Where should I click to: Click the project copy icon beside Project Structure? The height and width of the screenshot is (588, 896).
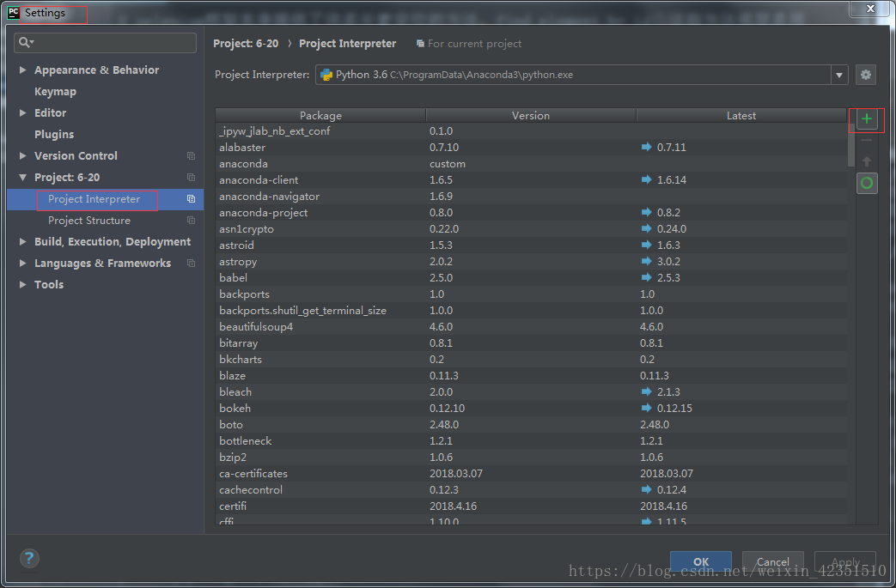tap(191, 221)
